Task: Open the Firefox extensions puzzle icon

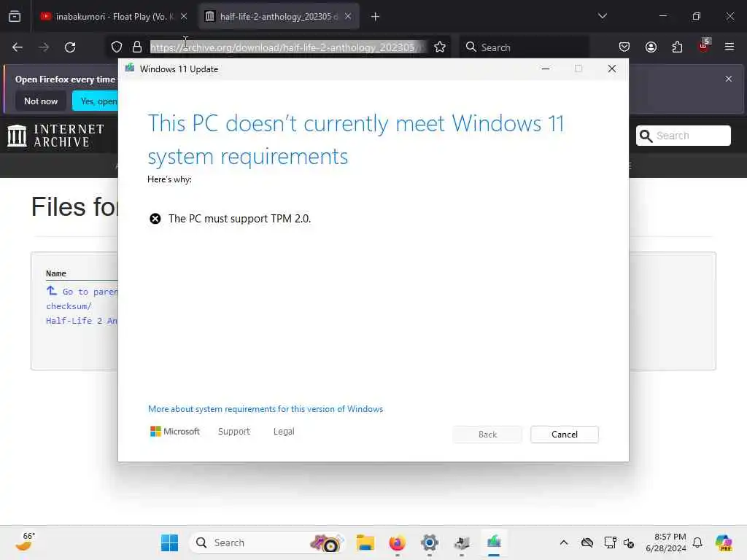Action: pyautogui.click(x=678, y=47)
